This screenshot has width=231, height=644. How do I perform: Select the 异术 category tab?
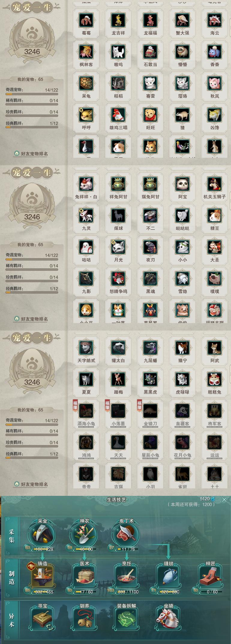pyautogui.click(x=11, y=620)
